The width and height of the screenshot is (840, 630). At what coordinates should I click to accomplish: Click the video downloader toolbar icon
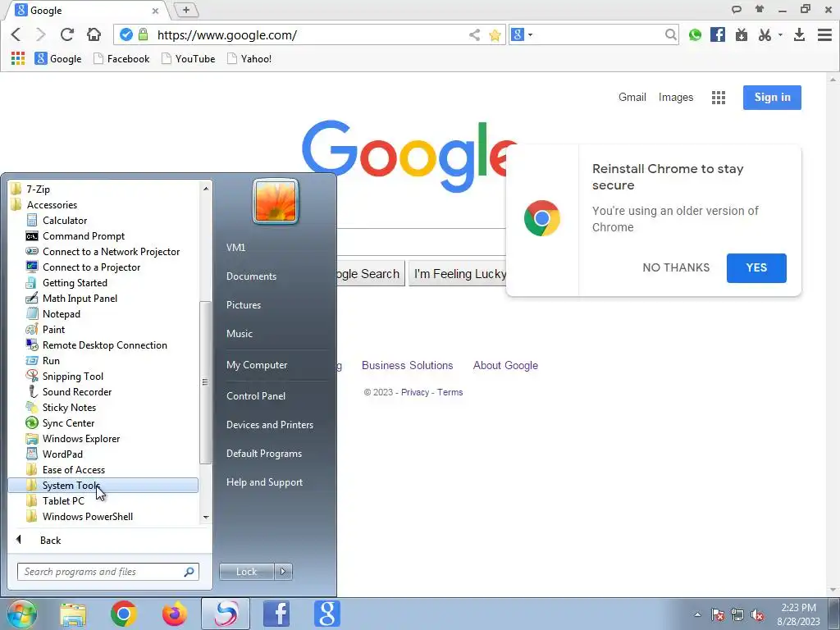[742, 34]
